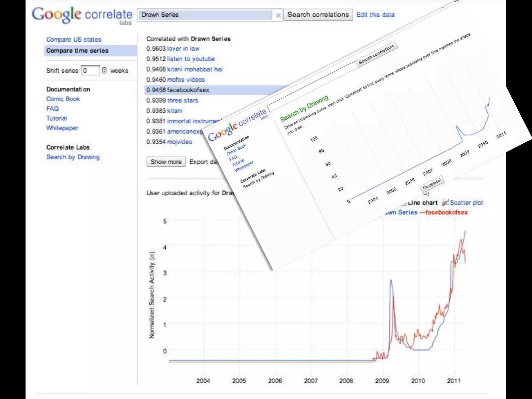The height and width of the screenshot is (399, 532).
Task: Open the FAQ link in sidebar
Action: [52, 109]
